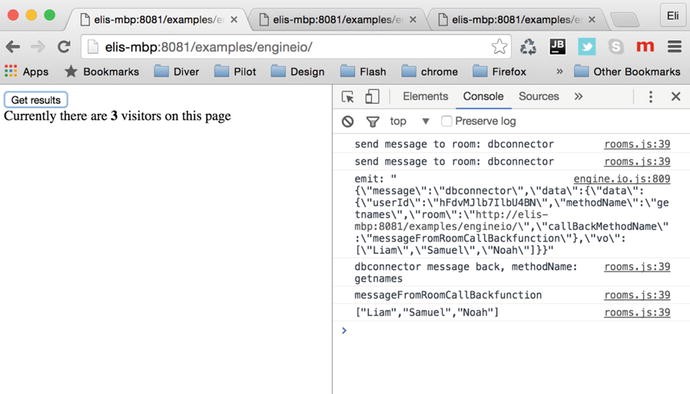Toggle device mode in DevTools
Screen dimensions: 690x394
pos(372,96)
